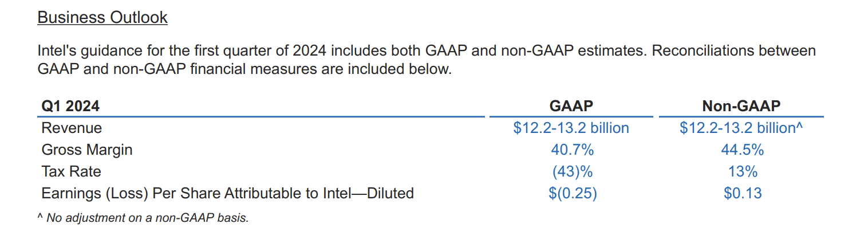Image resolution: width=868 pixels, height=235 pixels.
Task: Click the Revenue row label
Action: tap(72, 128)
